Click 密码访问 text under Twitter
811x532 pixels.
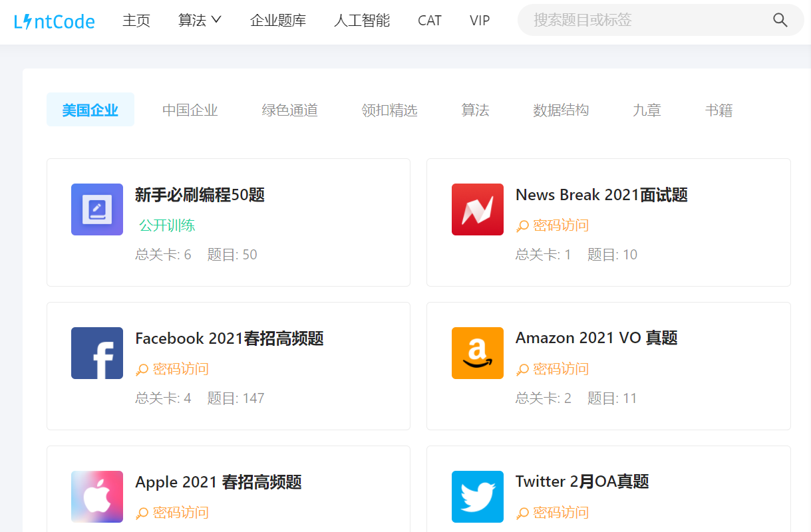click(x=561, y=513)
